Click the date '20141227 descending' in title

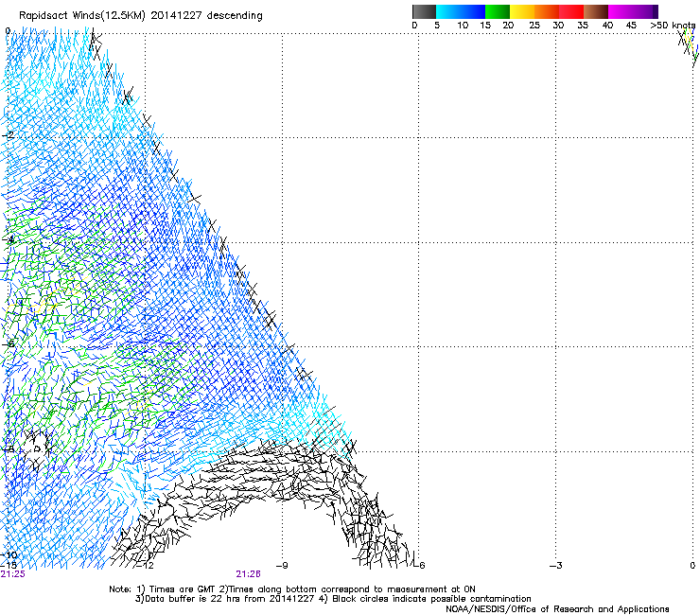(x=206, y=16)
